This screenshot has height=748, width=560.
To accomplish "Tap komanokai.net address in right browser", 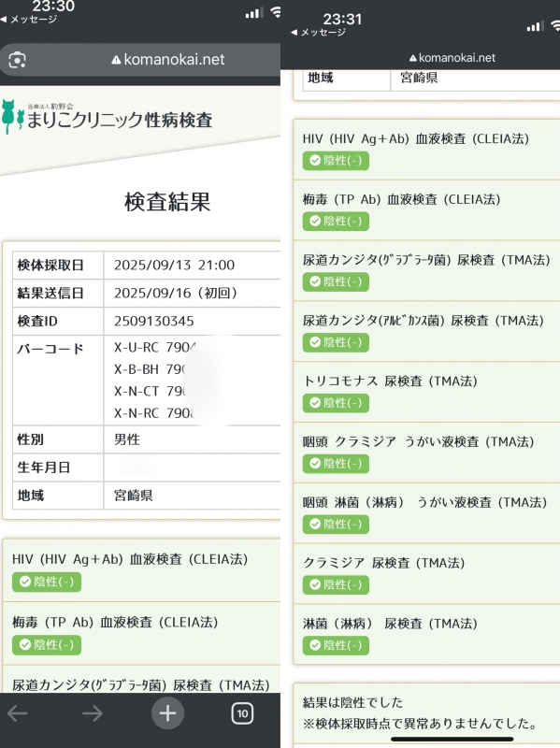I will click(x=452, y=58).
